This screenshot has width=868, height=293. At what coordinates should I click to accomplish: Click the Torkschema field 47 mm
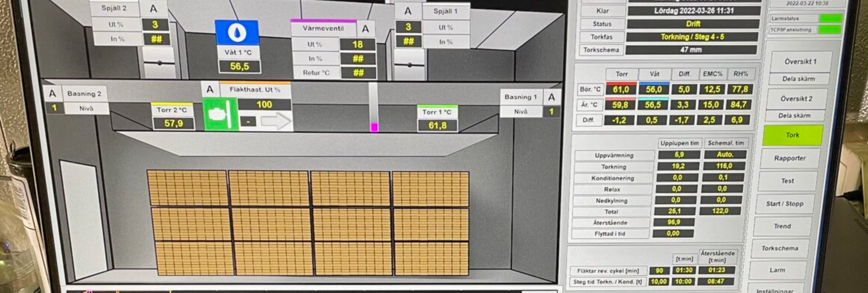point(691,50)
